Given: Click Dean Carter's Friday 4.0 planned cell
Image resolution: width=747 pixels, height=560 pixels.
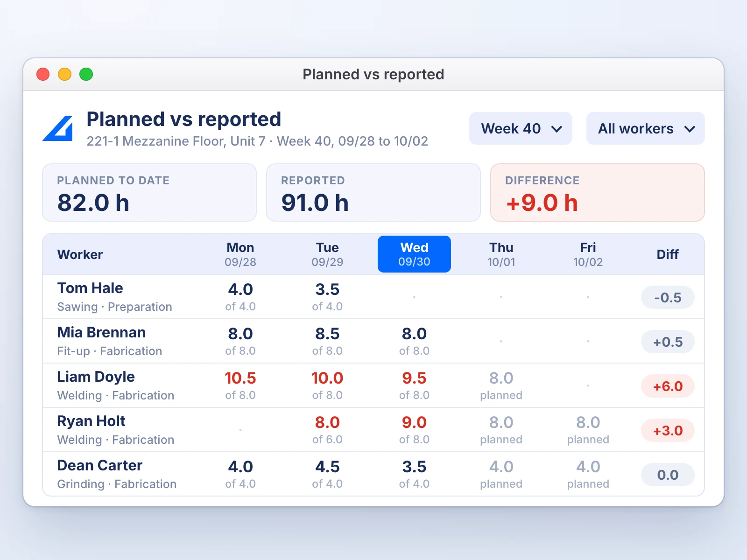Looking at the screenshot, I should click(588, 474).
